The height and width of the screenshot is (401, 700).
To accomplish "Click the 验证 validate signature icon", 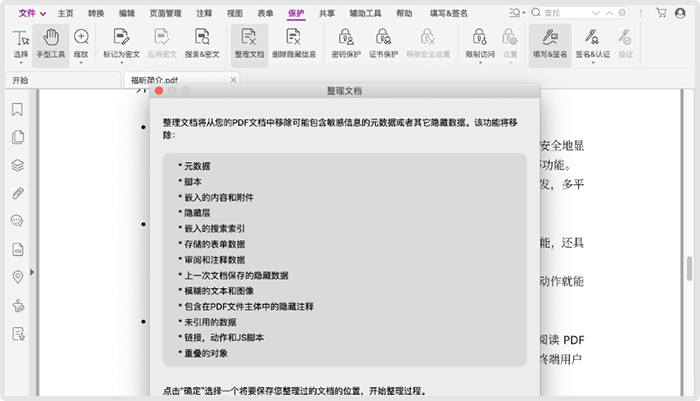I will [x=625, y=37].
